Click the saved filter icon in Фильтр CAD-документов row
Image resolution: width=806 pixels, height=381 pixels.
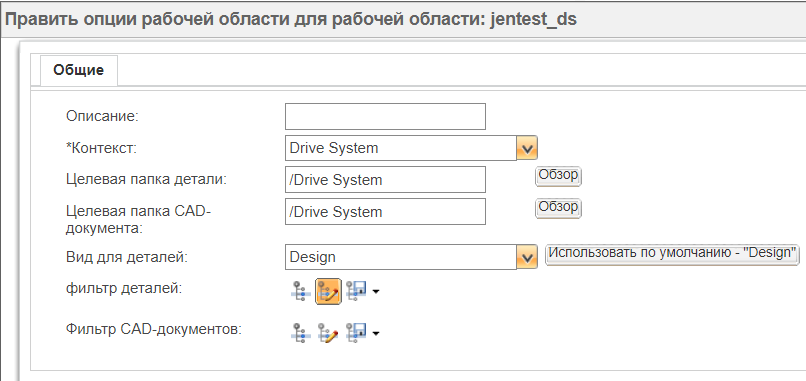click(356, 333)
